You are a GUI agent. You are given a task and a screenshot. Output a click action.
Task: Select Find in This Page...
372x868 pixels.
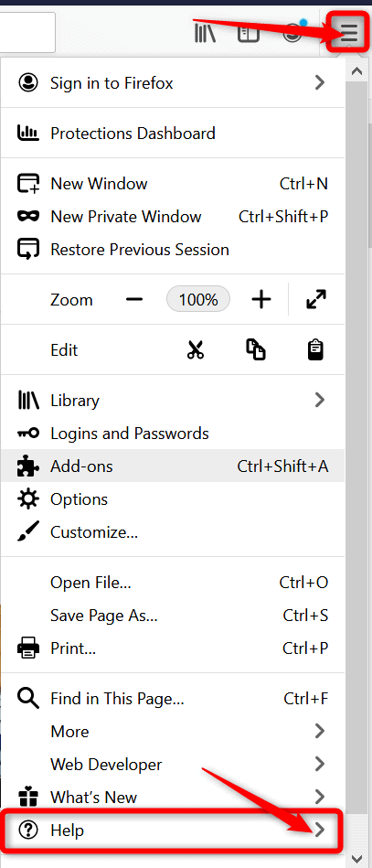point(173,699)
